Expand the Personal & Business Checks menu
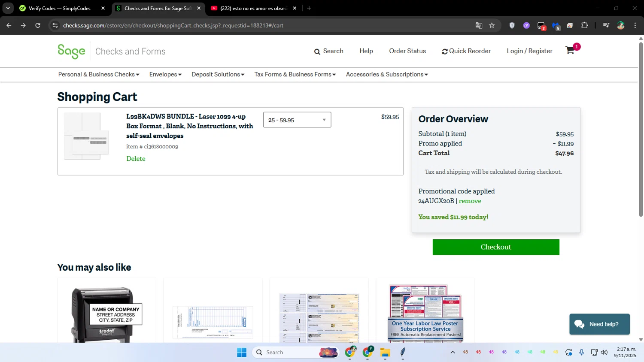Image resolution: width=644 pixels, height=362 pixels. coord(99,74)
